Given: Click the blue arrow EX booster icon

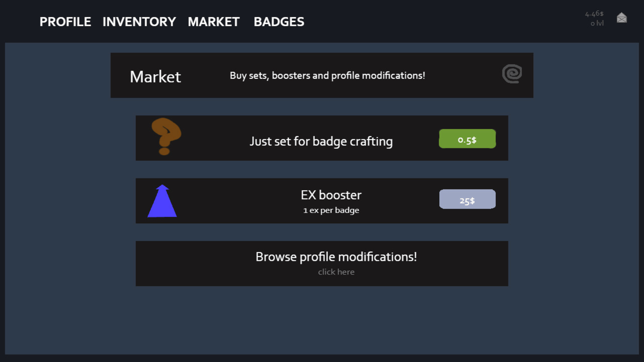Looking at the screenshot, I should pos(162,201).
